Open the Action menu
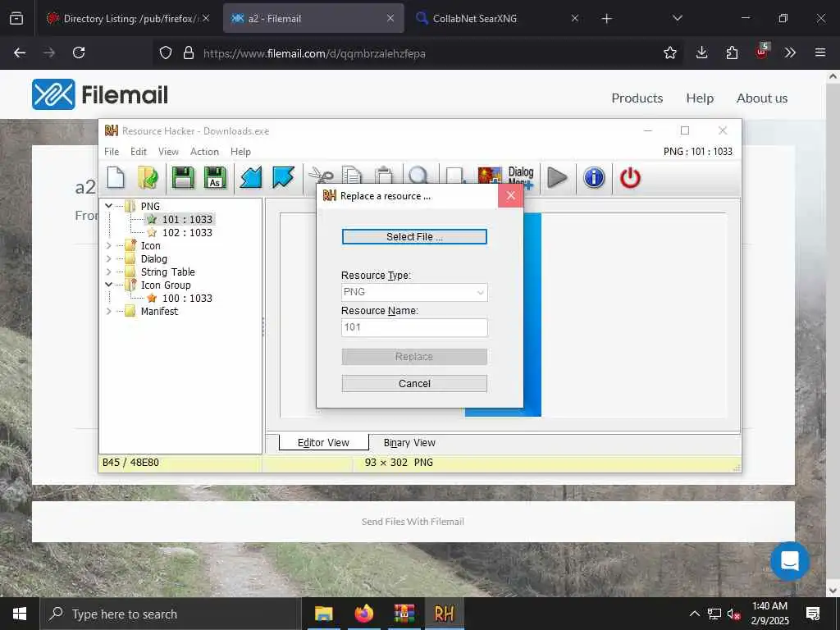The width and height of the screenshot is (840, 630). click(x=204, y=152)
